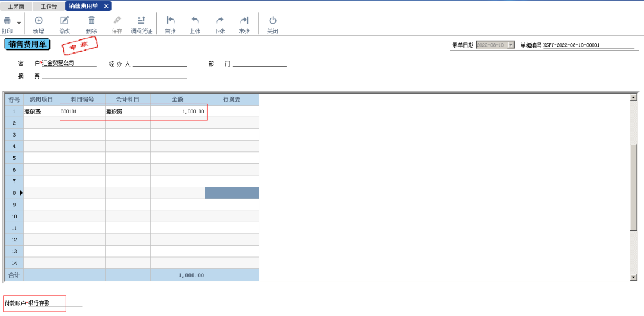Click the 关闭 power icon
The width and height of the screenshot is (644, 316).
point(273,21)
